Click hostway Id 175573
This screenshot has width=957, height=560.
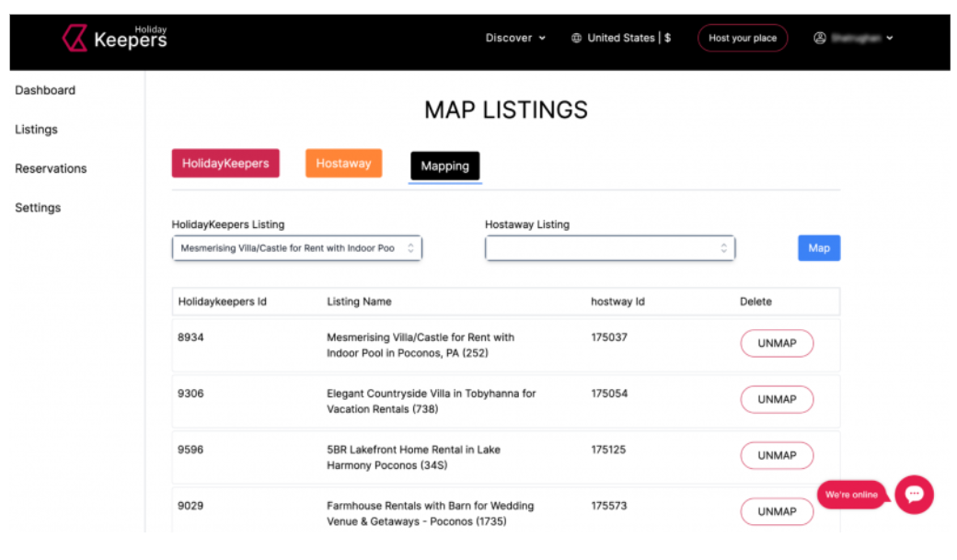pos(609,506)
